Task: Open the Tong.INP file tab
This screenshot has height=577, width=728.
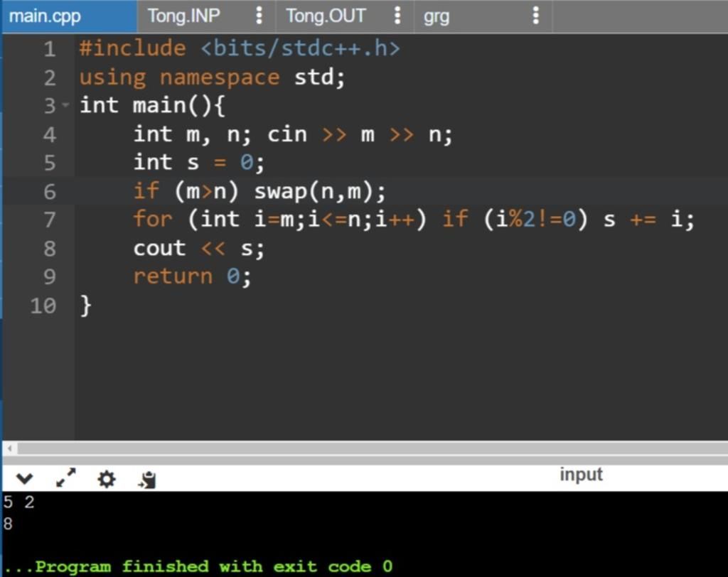Action: (184, 16)
